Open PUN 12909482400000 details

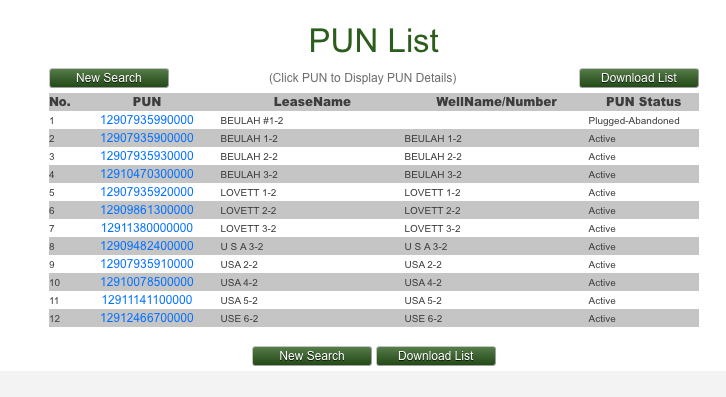[147, 246]
